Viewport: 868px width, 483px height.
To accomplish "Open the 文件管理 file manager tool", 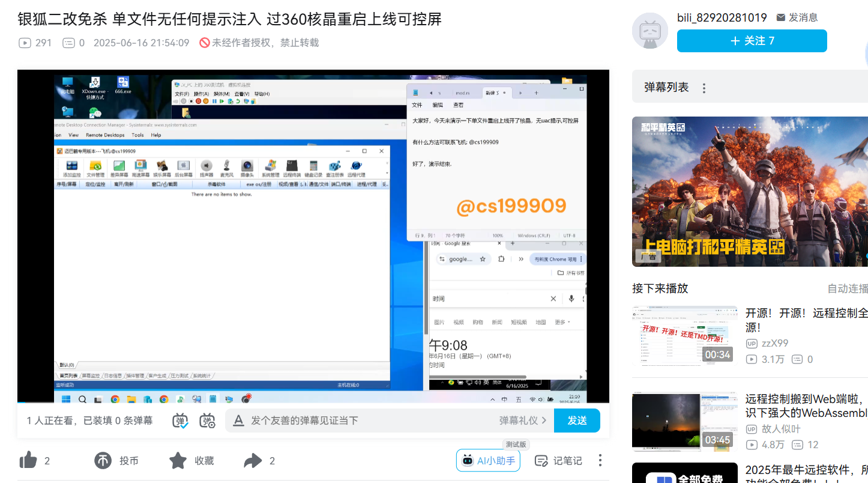I will (x=95, y=166).
